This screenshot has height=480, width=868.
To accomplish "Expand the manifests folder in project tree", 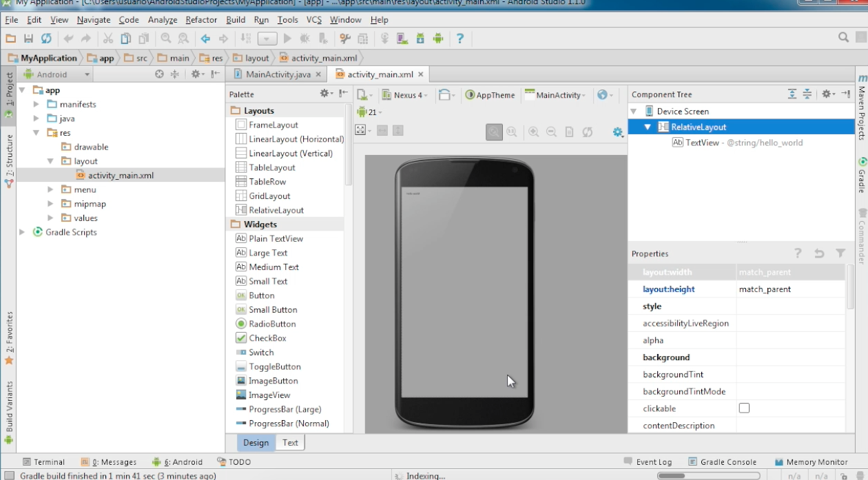I will coord(37,105).
